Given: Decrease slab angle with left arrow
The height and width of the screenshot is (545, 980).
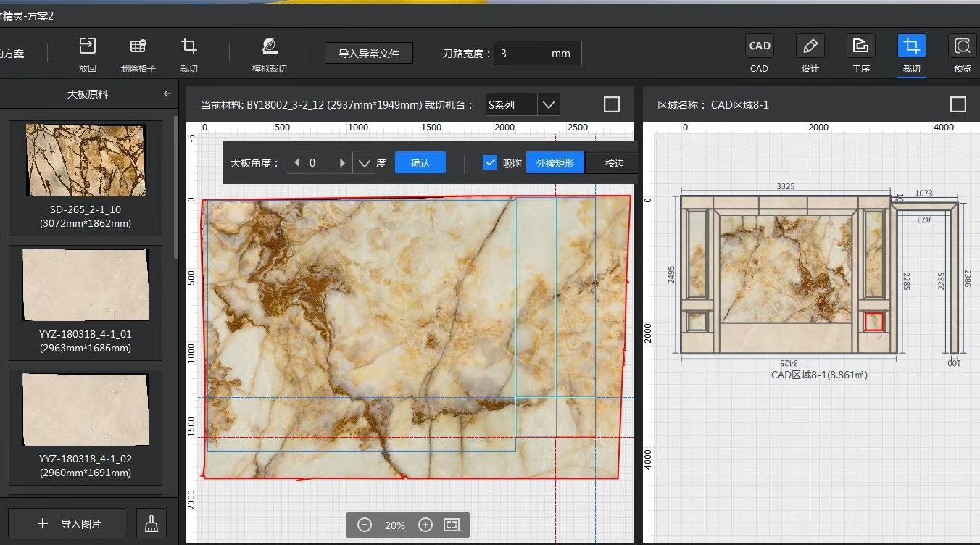Looking at the screenshot, I should [x=296, y=163].
